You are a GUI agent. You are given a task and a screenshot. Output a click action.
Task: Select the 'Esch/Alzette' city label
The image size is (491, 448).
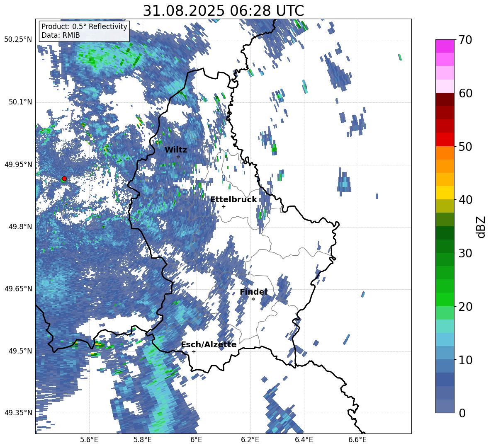[209, 345]
